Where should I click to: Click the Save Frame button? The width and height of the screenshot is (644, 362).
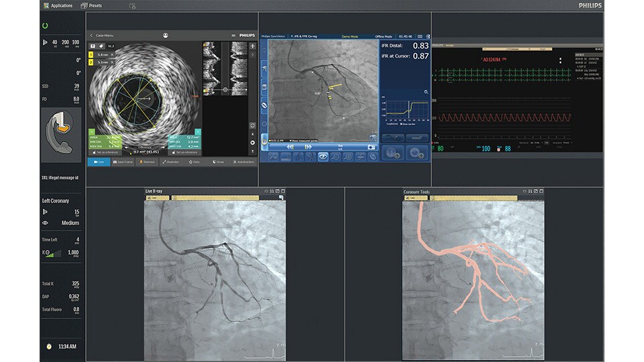click(122, 162)
